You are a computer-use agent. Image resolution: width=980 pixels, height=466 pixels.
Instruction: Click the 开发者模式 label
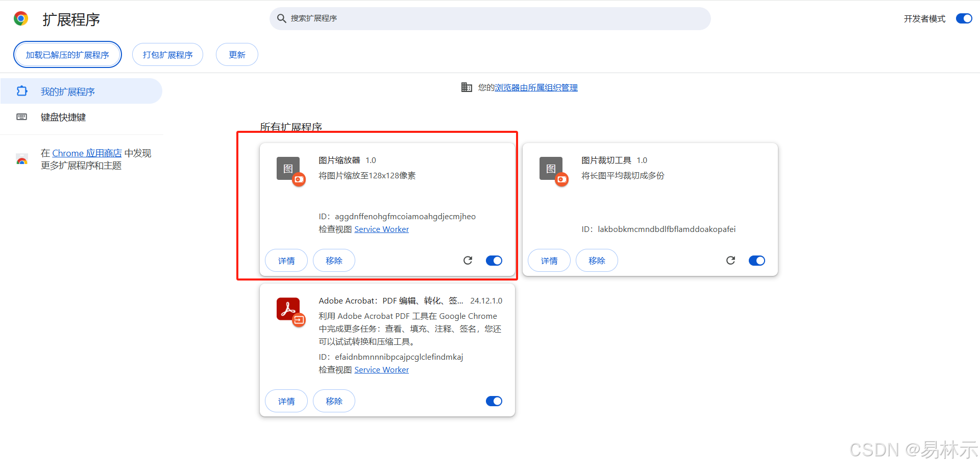pos(924,19)
